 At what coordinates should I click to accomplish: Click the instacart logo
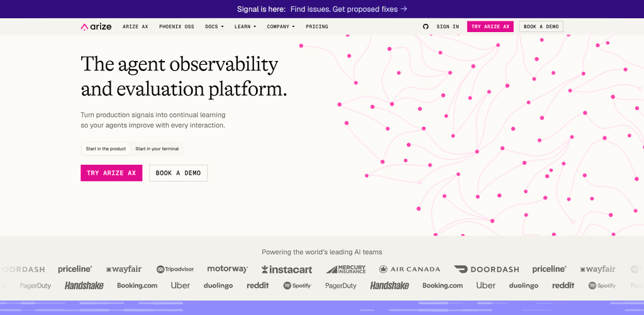[x=287, y=269]
